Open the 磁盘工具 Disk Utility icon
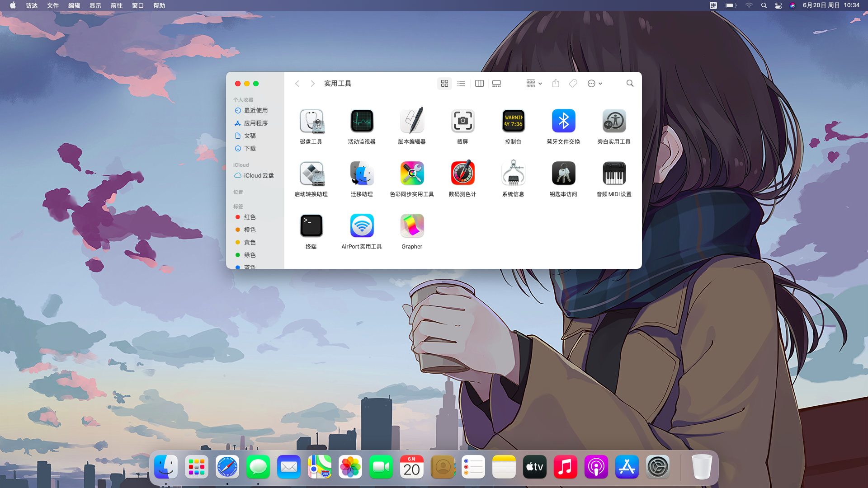This screenshot has width=868, height=488. coord(311,121)
